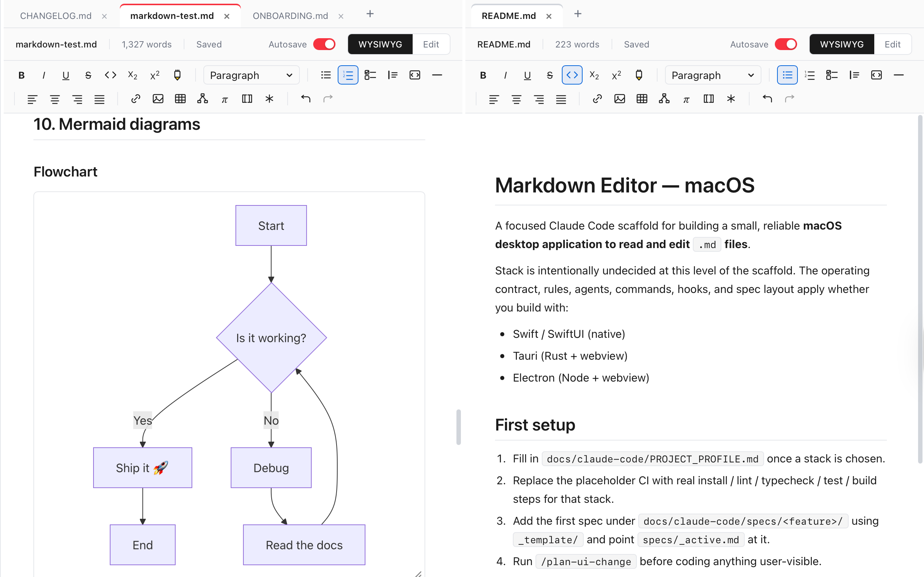Viewport: 924px width, 577px height.
Task: Turn off Autosave for markdown-test.md
Action: (x=324, y=44)
